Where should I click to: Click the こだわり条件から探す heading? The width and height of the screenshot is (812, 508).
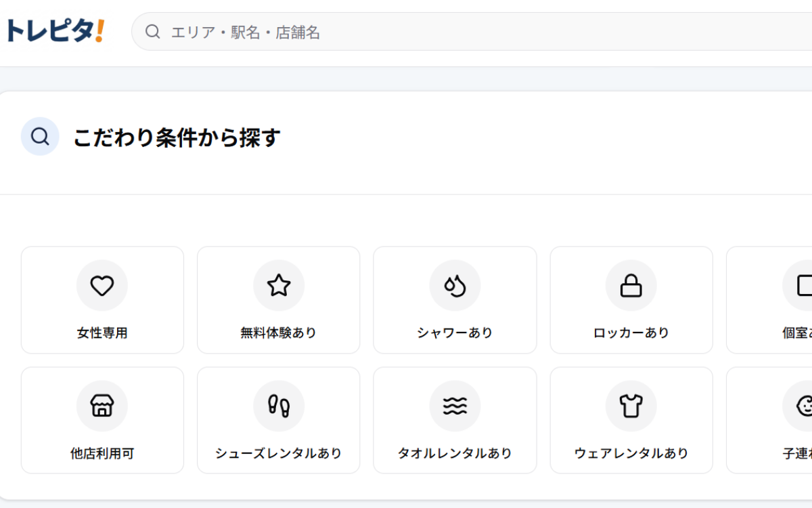pyautogui.click(x=177, y=137)
